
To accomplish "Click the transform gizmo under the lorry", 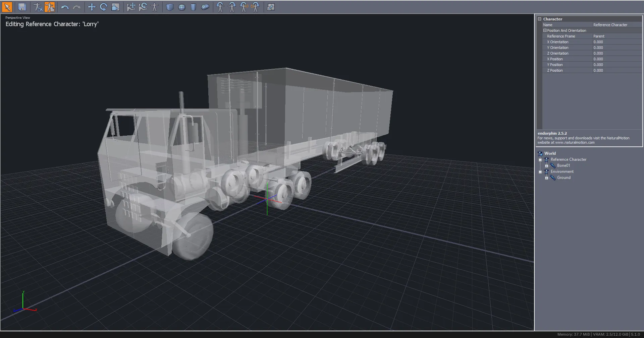I will coord(267,199).
